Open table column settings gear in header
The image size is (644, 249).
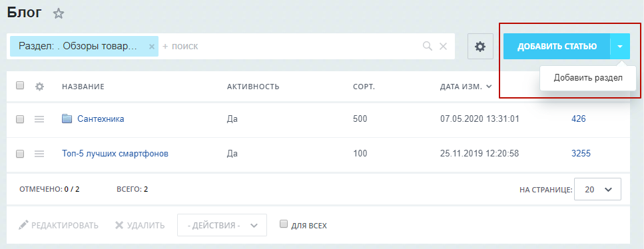point(39,87)
